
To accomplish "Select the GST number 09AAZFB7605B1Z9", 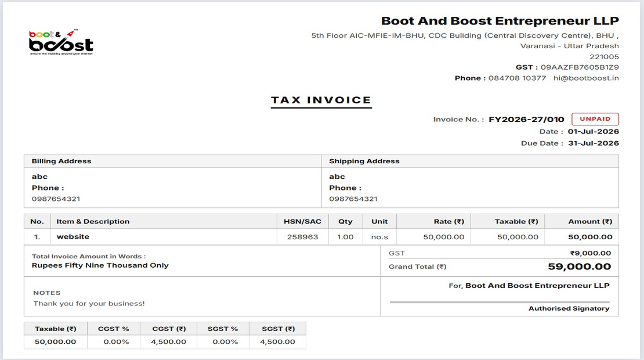I will click(580, 67).
